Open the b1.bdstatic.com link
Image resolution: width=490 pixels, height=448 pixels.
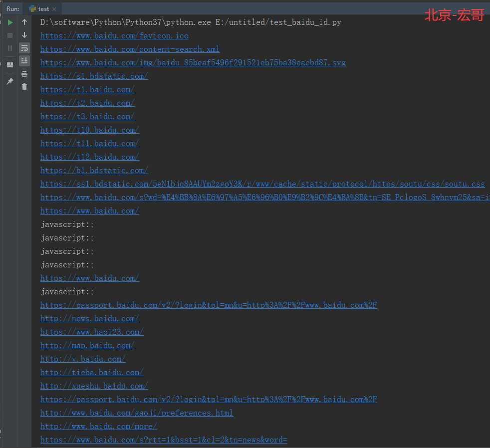click(x=94, y=170)
